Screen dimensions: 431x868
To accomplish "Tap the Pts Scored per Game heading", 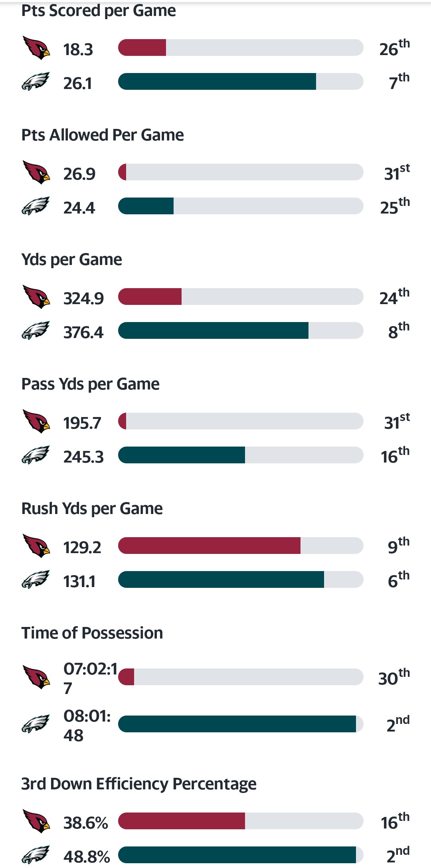I will click(x=99, y=11).
